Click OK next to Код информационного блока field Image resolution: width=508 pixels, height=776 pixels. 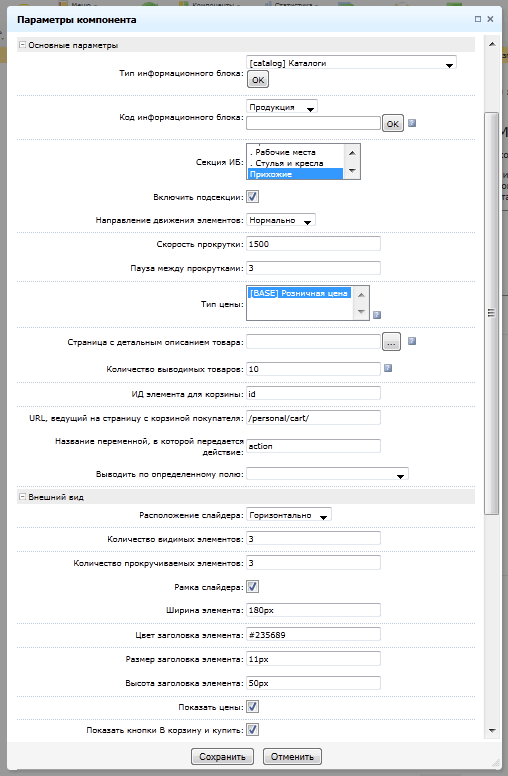coord(393,123)
